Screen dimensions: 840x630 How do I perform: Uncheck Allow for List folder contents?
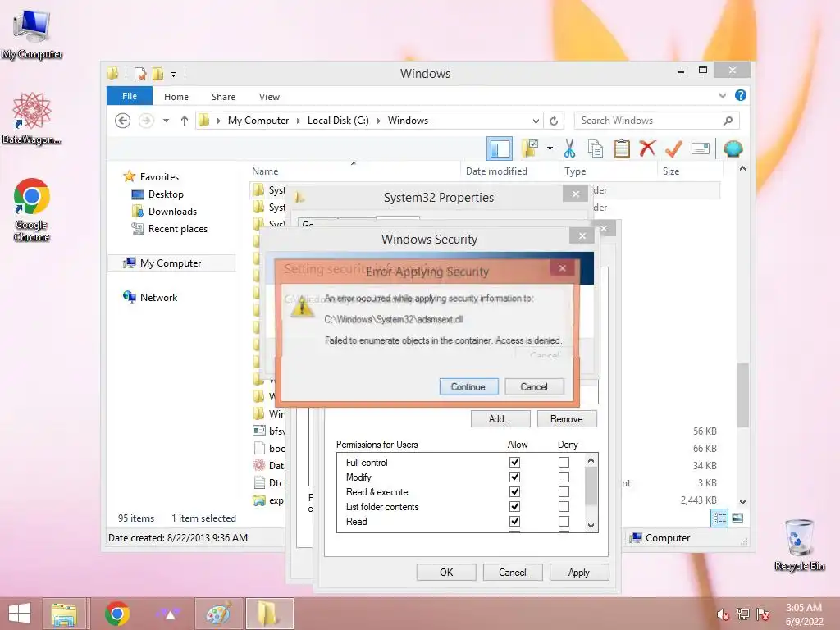[515, 506]
